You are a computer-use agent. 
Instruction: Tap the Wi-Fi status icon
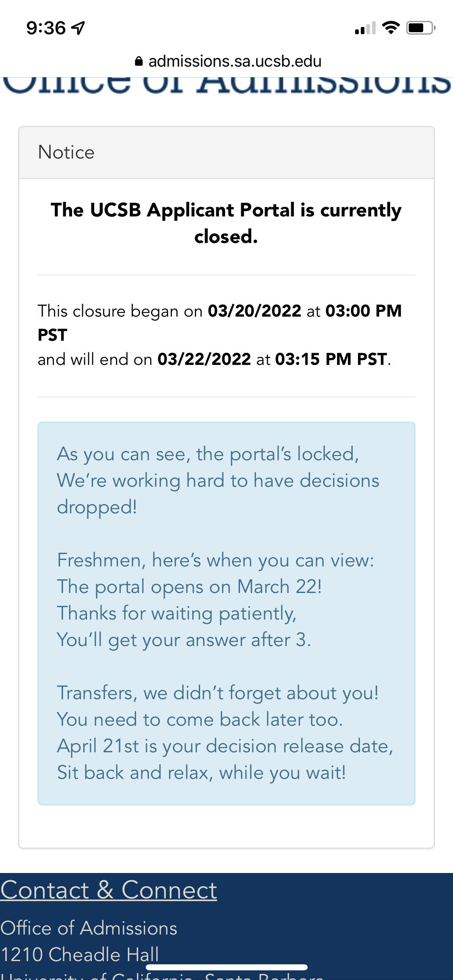coord(391,28)
